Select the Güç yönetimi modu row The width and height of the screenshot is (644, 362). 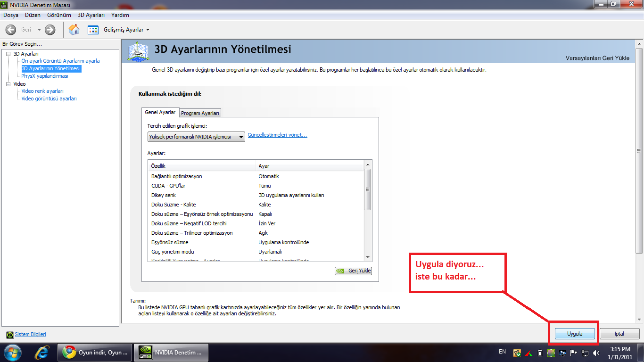256,252
